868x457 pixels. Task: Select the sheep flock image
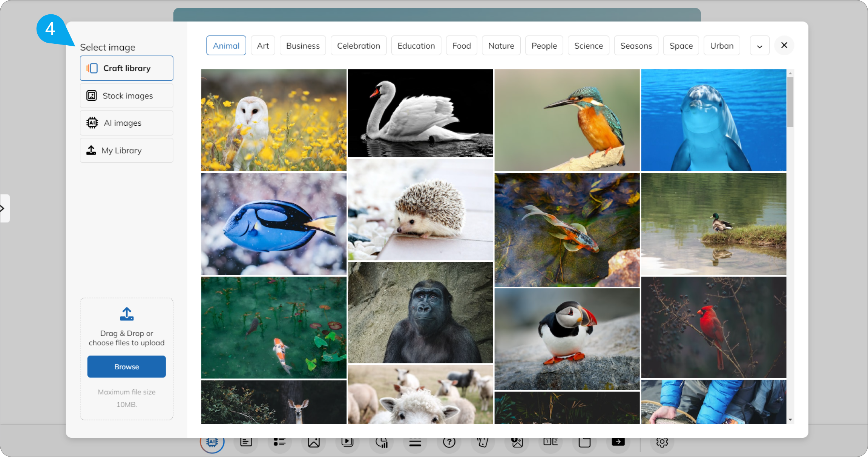420,394
